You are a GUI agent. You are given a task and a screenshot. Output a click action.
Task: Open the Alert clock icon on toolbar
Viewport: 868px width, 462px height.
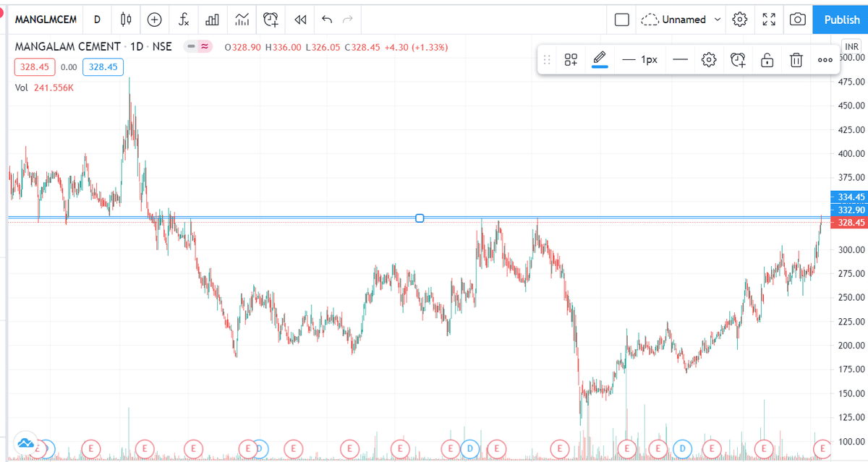point(270,20)
